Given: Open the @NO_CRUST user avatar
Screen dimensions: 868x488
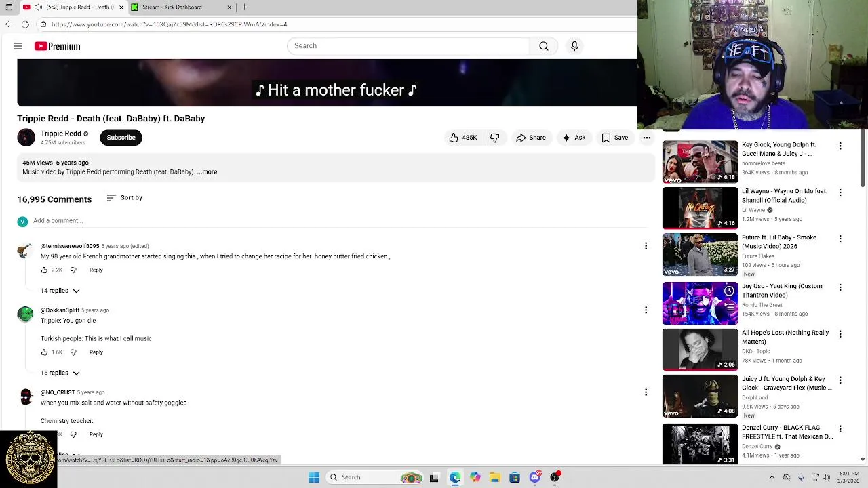Looking at the screenshot, I should [26, 397].
